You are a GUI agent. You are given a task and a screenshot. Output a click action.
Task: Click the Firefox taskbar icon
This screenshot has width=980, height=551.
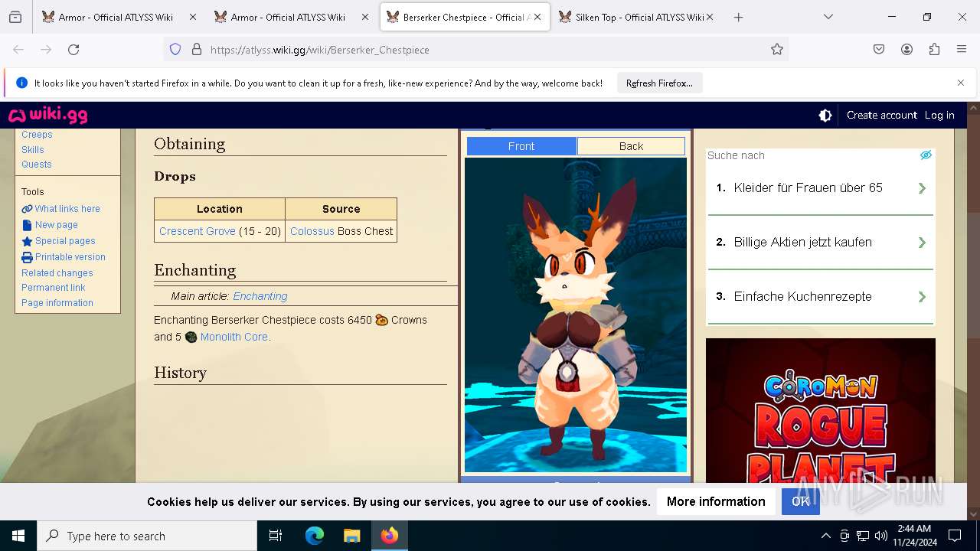390,536
